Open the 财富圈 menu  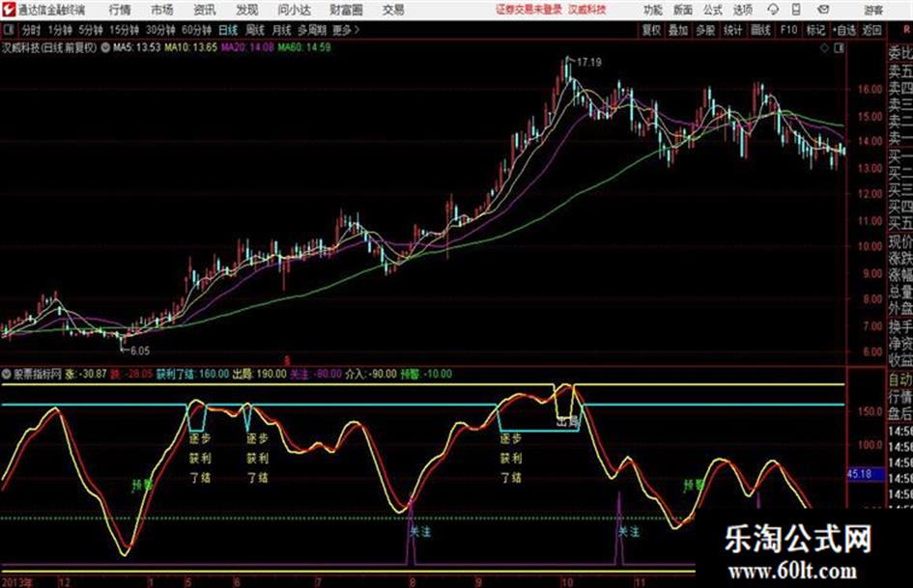coord(346,10)
